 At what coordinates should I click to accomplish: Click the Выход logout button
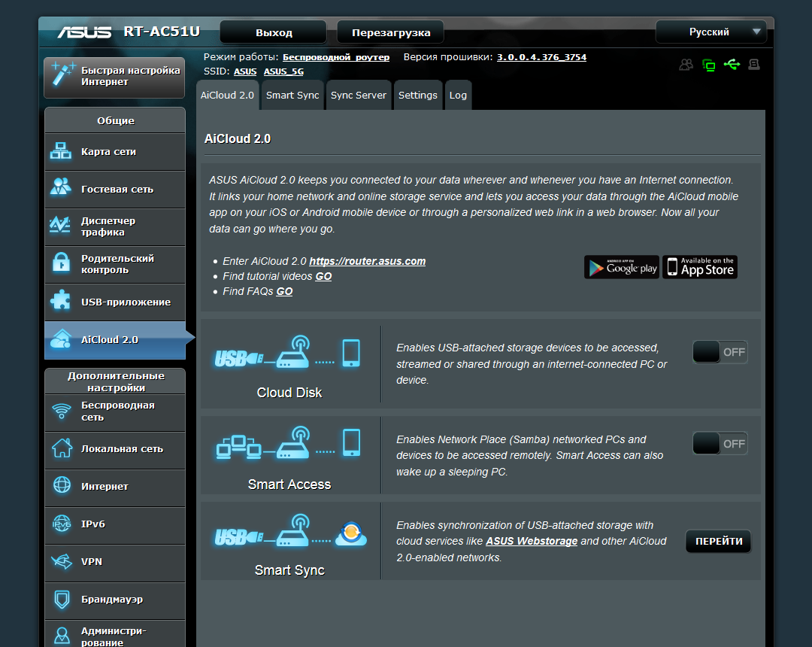point(274,32)
